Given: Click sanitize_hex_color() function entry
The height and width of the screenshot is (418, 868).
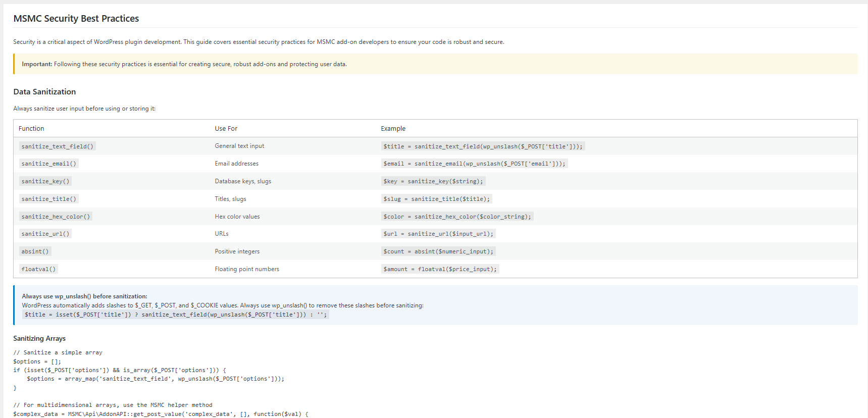Looking at the screenshot, I should (56, 217).
